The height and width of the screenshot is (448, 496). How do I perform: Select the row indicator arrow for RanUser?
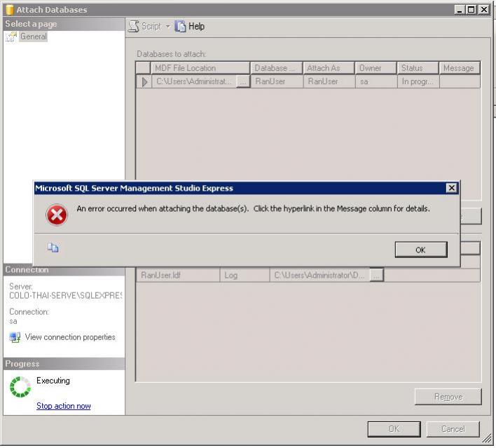click(144, 82)
